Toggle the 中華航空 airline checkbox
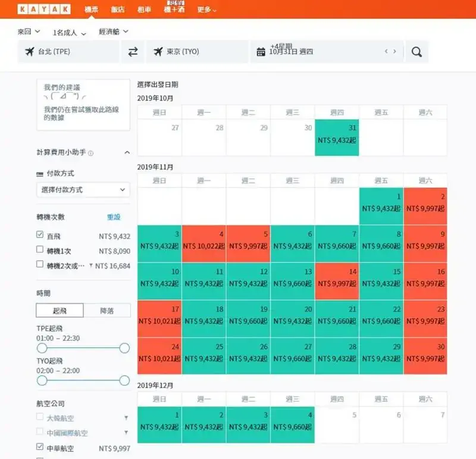 pos(40,446)
